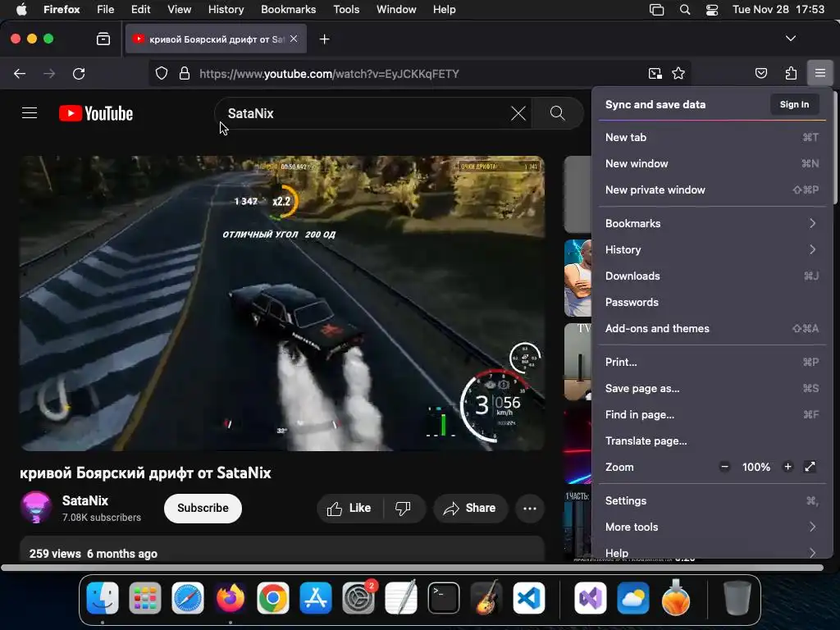Zoom in with plus button

point(787,467)
